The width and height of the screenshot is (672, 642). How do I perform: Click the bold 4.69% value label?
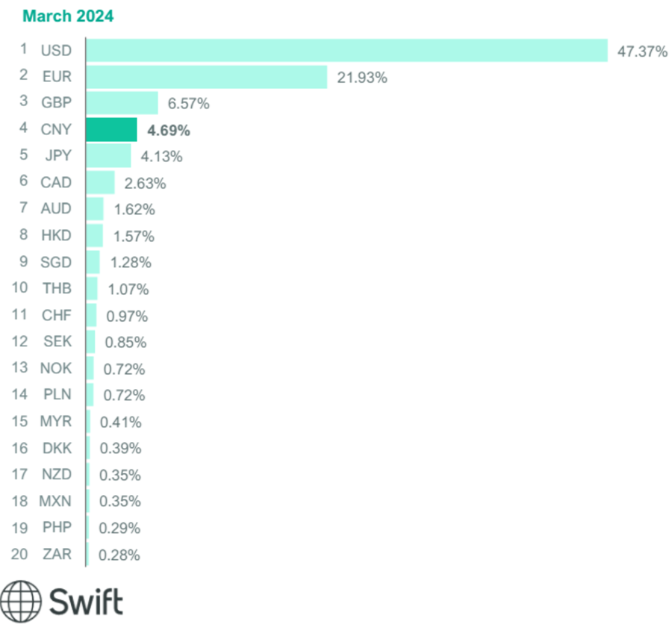pos(169,131)
